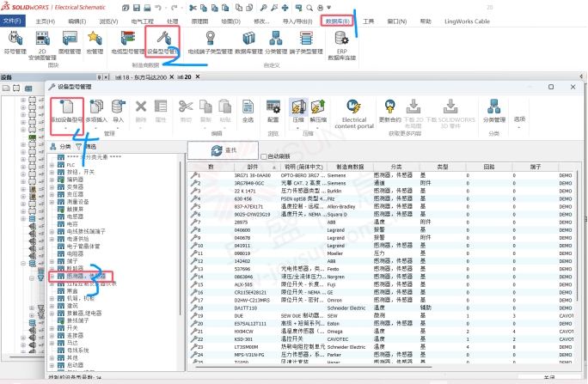Open 选项 options dropdown in dialog
The width and height of the screenshot is (588, 384).
(519, 122)
